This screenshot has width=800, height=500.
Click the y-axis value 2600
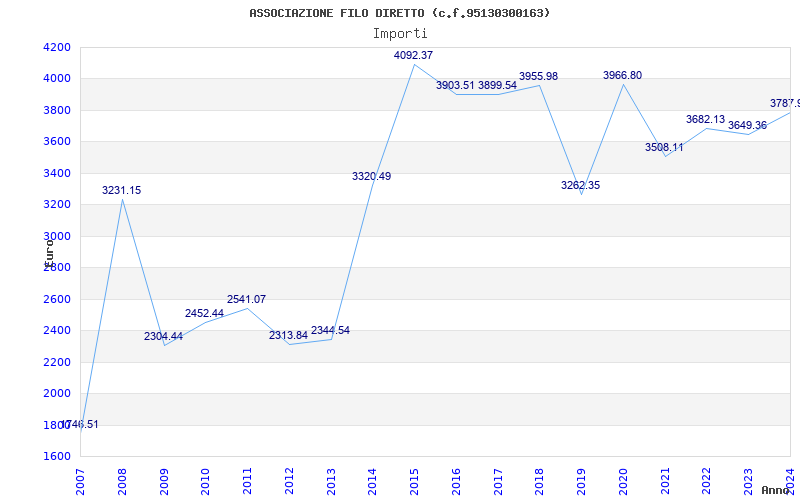click(58, 299)
